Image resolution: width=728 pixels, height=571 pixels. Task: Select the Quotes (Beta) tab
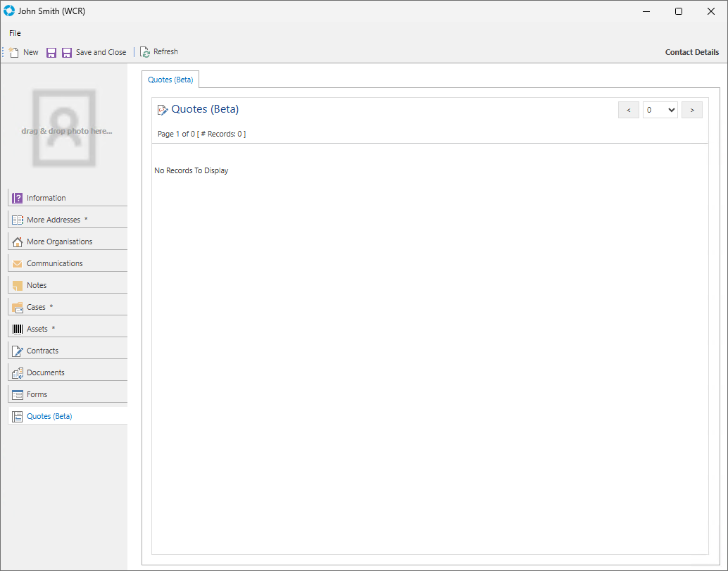[170, 80]
